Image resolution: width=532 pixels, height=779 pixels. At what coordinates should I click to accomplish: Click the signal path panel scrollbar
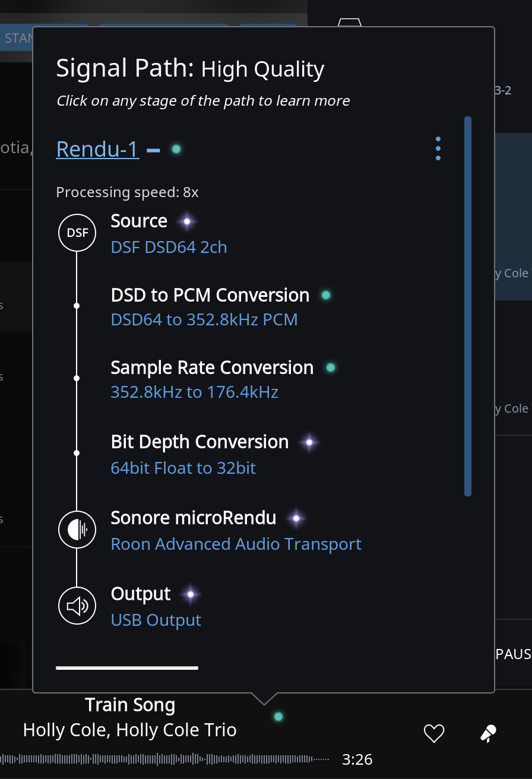click(468, 306)
